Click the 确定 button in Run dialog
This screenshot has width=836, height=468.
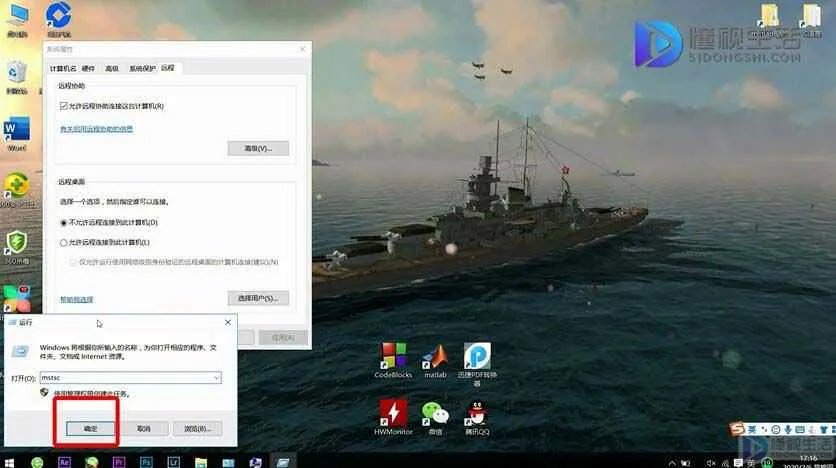(x=89, y=428)
